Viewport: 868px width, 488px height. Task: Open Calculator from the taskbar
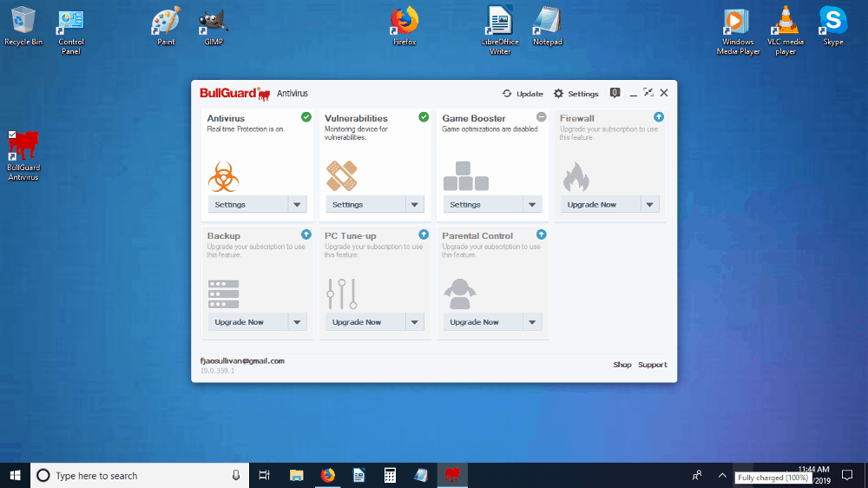(390, 475)
